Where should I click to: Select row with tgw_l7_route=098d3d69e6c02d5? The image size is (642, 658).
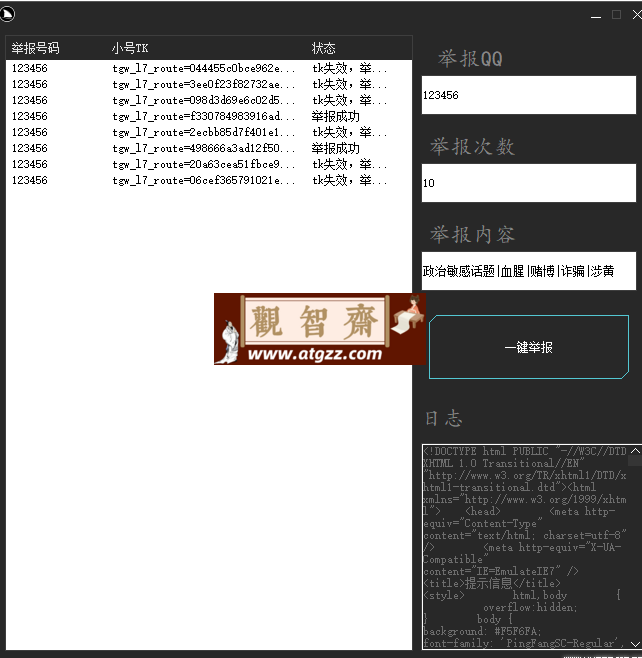[209, 100]
